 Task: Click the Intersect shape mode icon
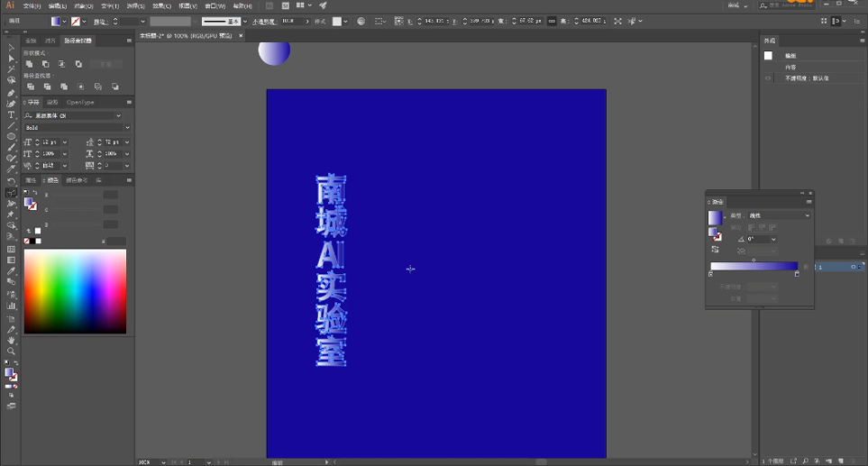point(61,64)
